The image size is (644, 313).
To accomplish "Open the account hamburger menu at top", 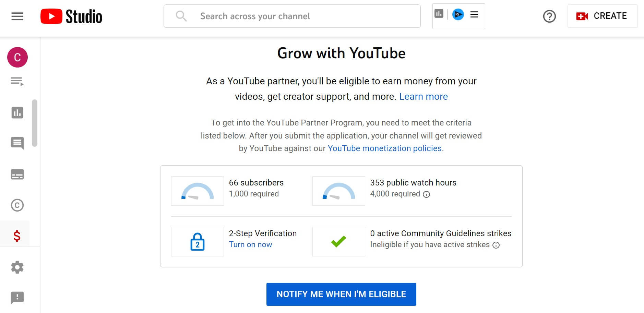I will [x=475, y=14].
